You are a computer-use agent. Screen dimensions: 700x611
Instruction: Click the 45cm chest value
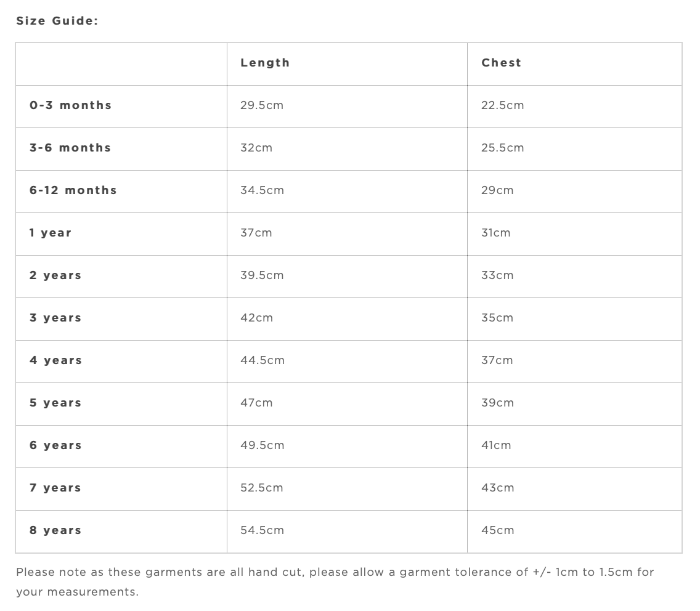[497, 530]
